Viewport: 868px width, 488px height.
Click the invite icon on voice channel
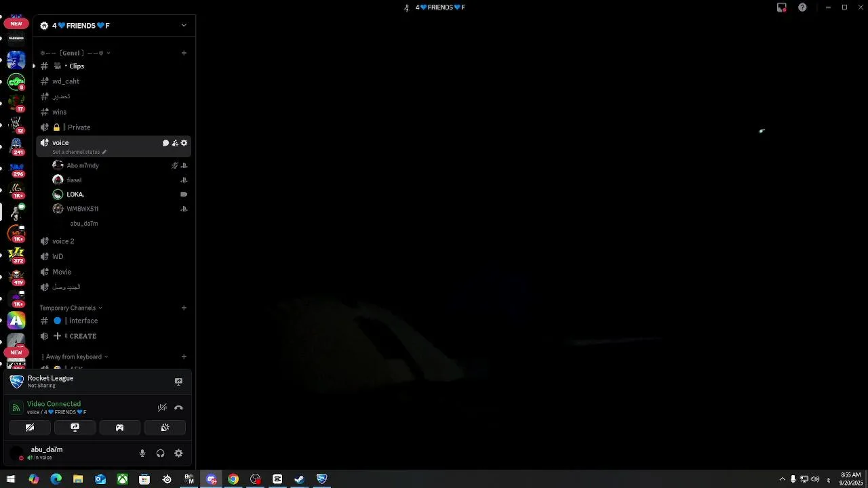point(175,143)
